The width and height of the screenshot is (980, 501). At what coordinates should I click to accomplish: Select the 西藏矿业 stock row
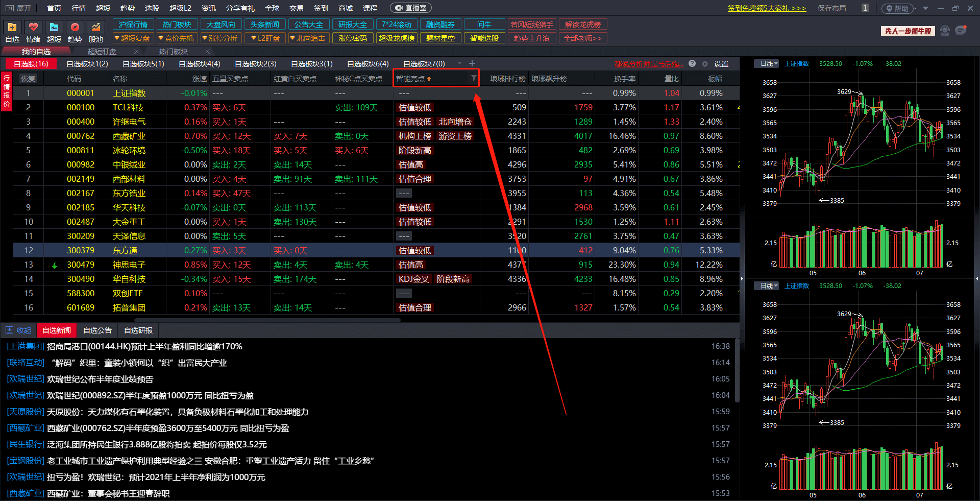coord(376,136)
